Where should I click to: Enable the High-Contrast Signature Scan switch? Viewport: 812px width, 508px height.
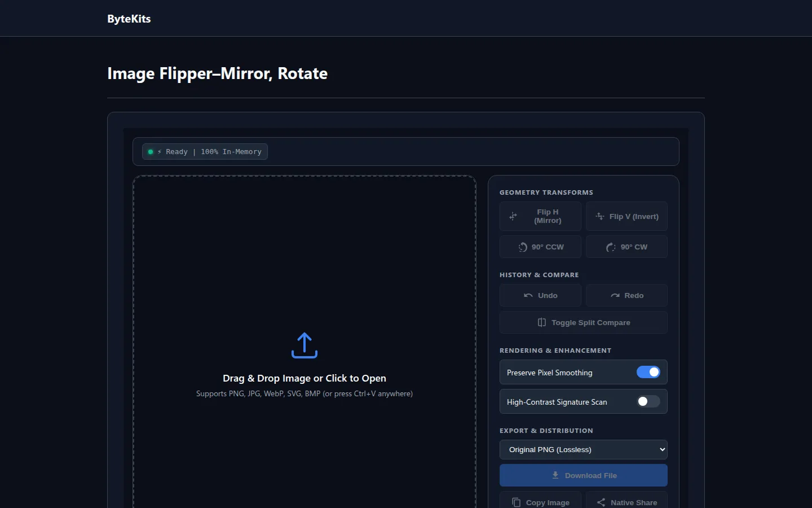coord(648,401)
